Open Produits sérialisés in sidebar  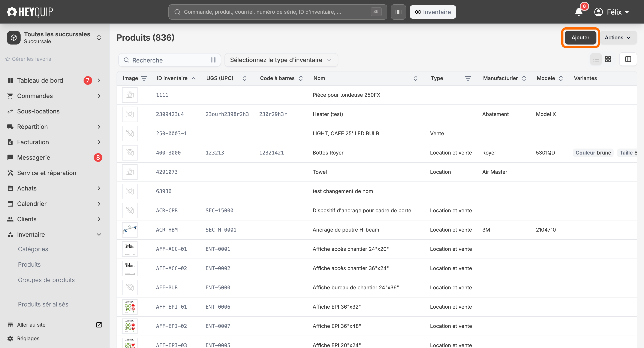click(43, 304)
